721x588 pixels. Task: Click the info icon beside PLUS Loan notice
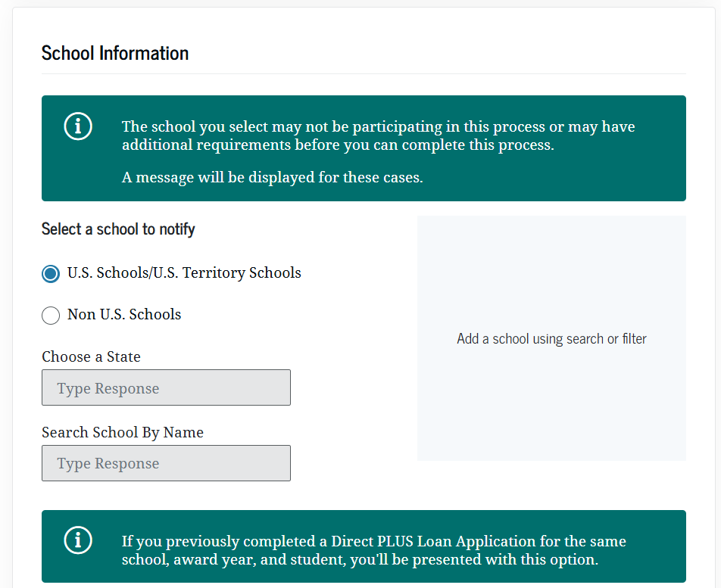[x=78, y=540]
